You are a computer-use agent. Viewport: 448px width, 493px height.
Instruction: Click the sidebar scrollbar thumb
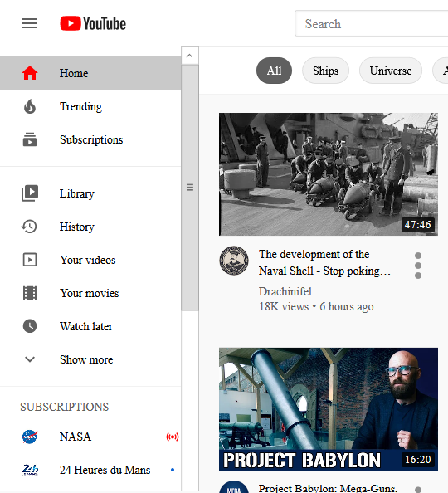coord(190,188)
